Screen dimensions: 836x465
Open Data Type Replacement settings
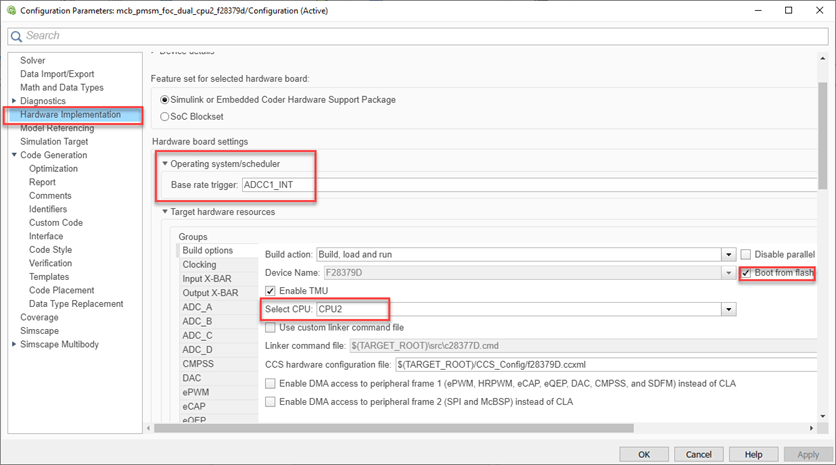[x=76, y=303]
